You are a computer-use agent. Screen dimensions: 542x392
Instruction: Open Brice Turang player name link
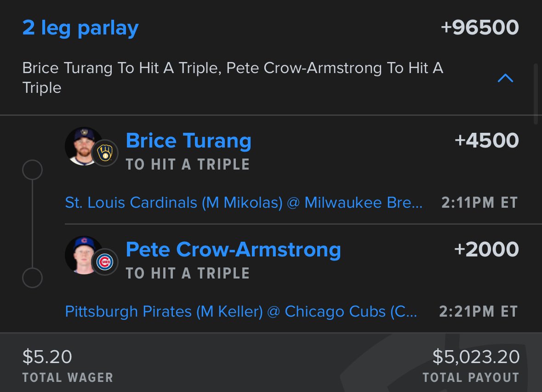click(188, 141)
